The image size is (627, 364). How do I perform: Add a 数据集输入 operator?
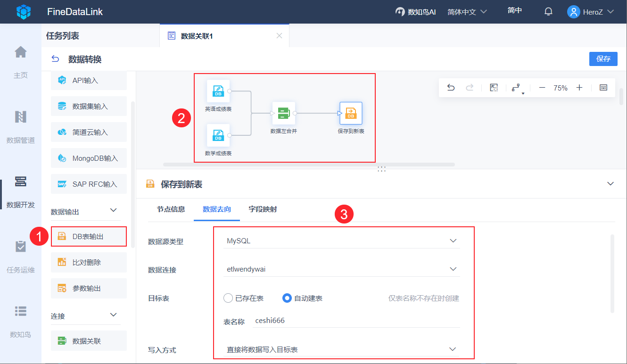point(89,106)
